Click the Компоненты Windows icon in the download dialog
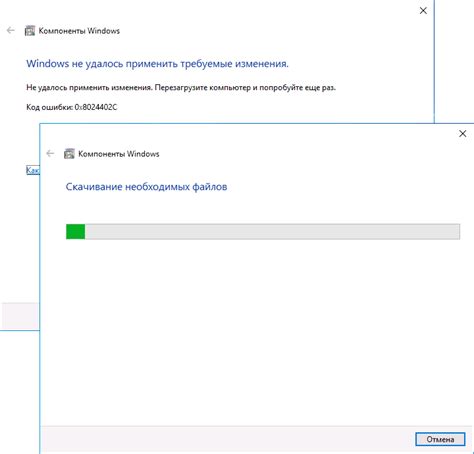474x454 pixels. [69, 154]
